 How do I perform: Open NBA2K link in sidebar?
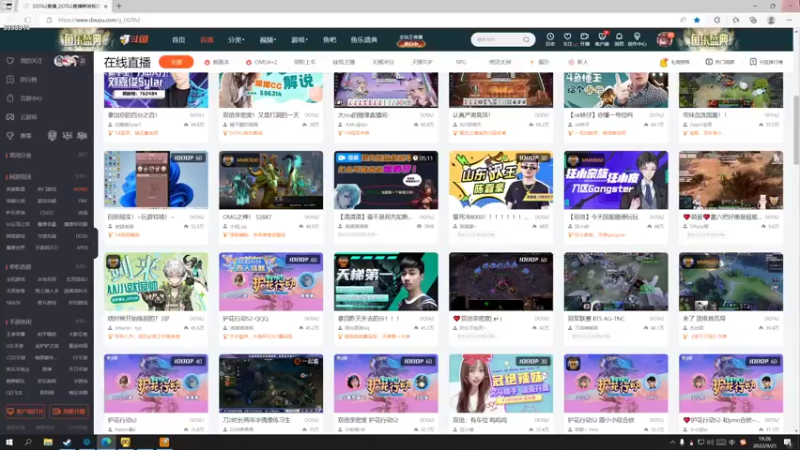click(x=13, y=303)
